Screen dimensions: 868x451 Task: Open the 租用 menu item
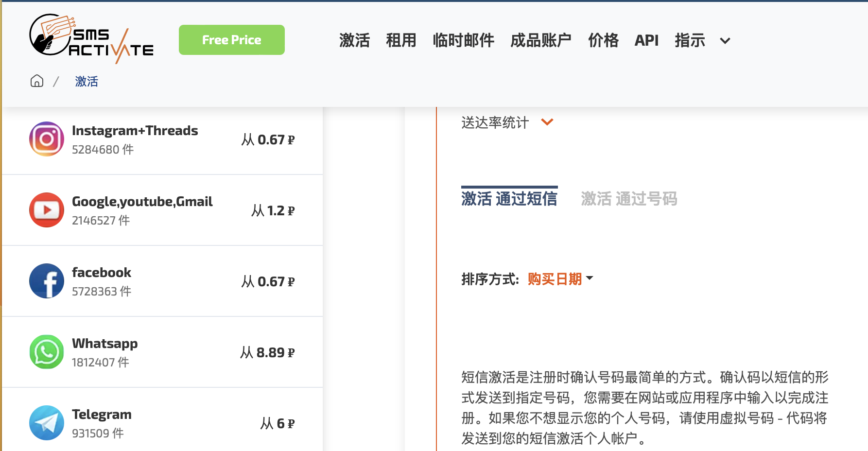401,41
